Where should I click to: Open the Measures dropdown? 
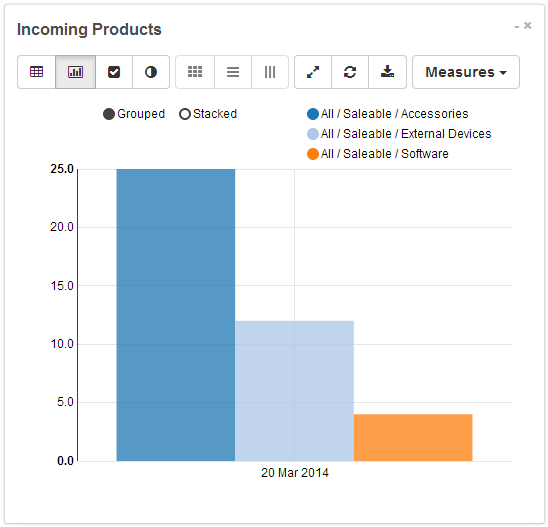pos(466,72)
